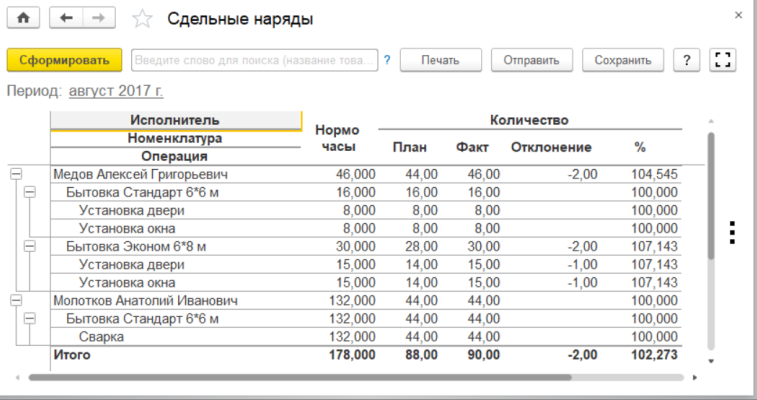Click the Отправить button
757x400 pixels.
[531, 60]
